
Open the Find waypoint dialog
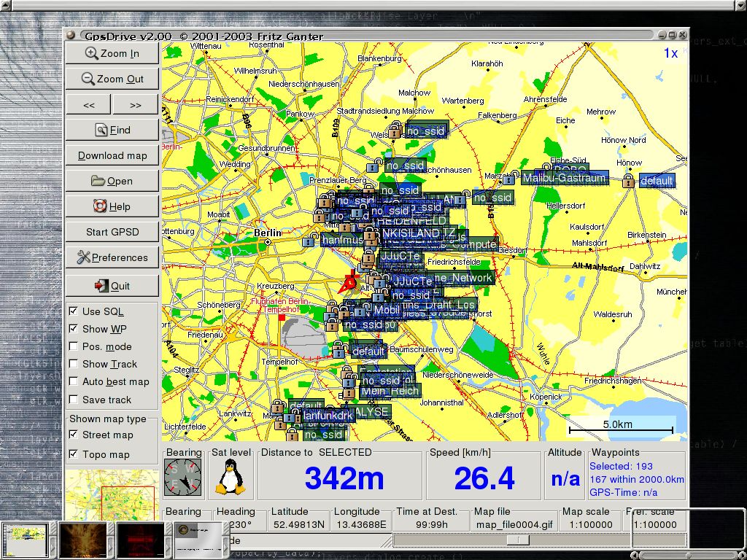(112, 130)
